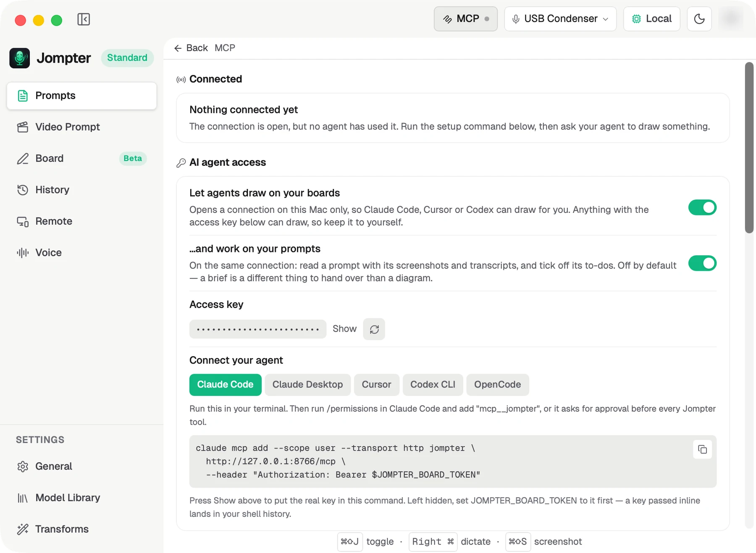Disable Let agents draw on your boards
Screen dimensions: 756x553
tap(702, 207)
